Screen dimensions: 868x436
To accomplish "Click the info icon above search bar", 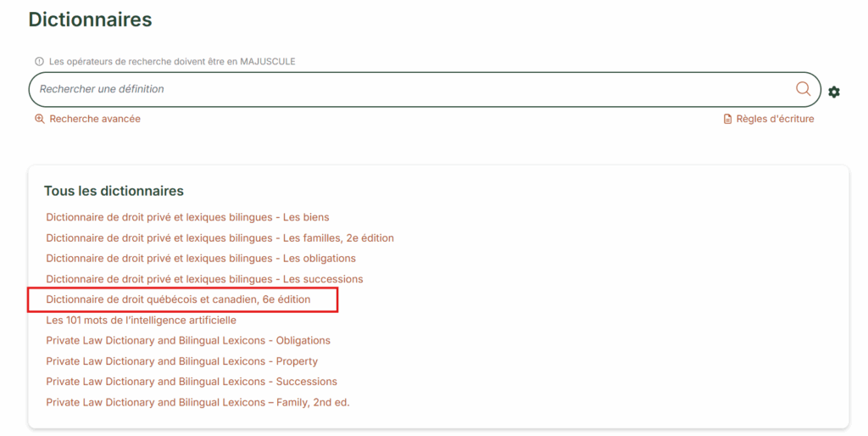I will [39, 62].
